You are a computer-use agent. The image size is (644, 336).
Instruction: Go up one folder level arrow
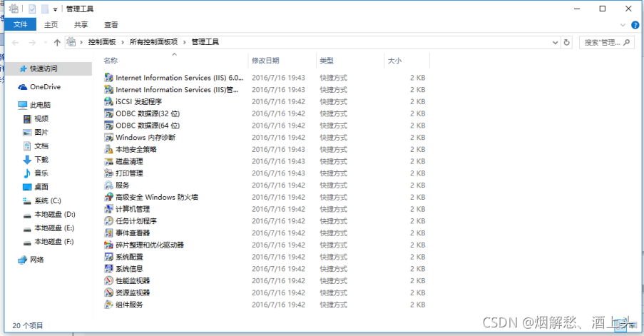(57, 42)
